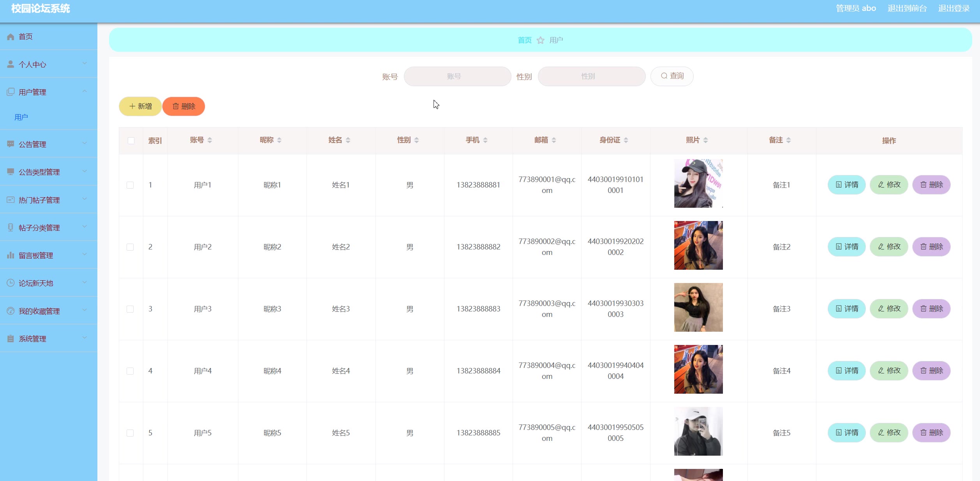Expand 个人中心 chevron
This screenshot has width=980, height=481.
click(x=85, y=64)
